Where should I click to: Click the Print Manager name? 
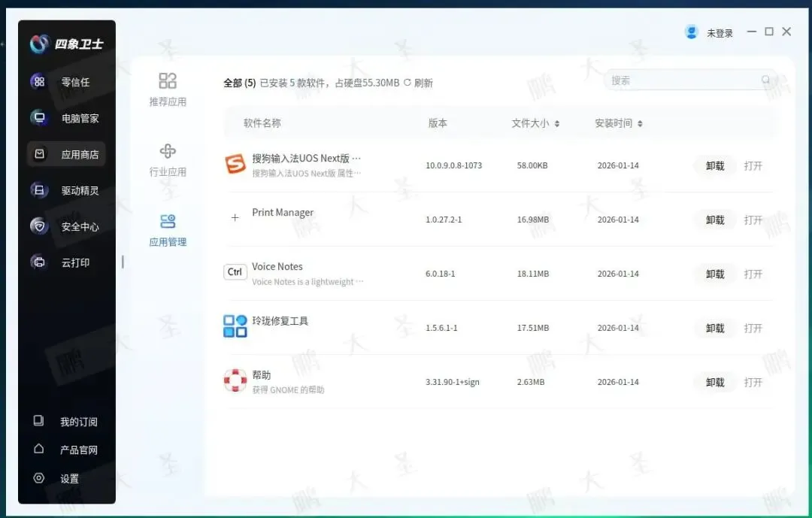click(283, 212)
